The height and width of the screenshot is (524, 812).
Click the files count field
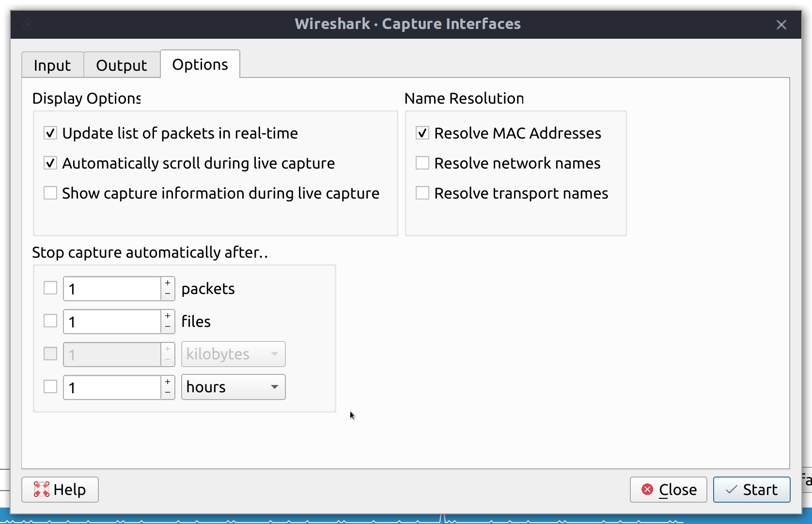[x=112, y=322]
